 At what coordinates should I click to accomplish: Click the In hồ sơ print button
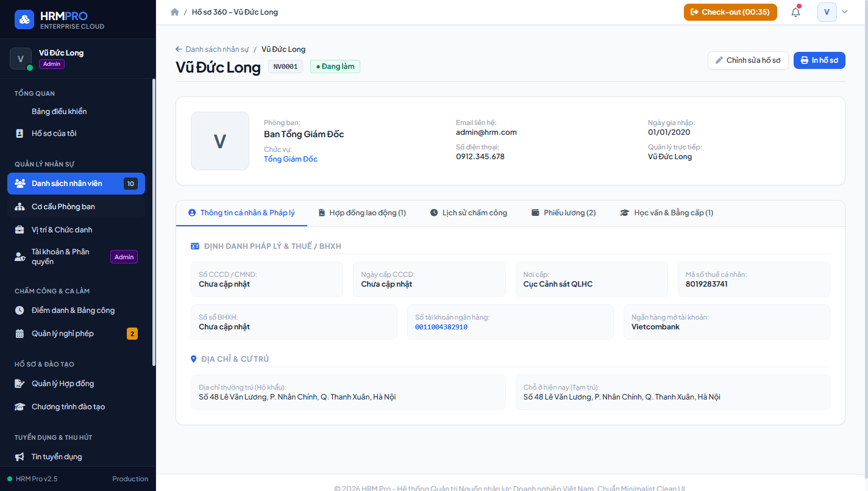pos(819,60)
